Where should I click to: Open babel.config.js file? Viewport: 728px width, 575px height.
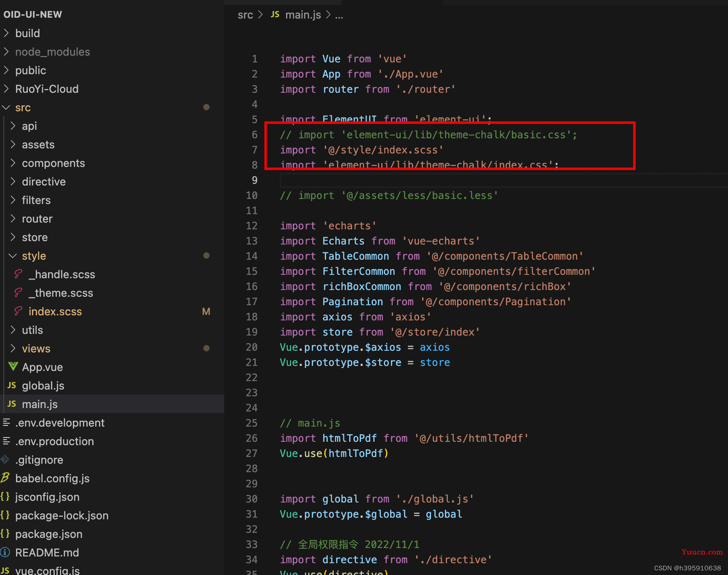point(52,478)
